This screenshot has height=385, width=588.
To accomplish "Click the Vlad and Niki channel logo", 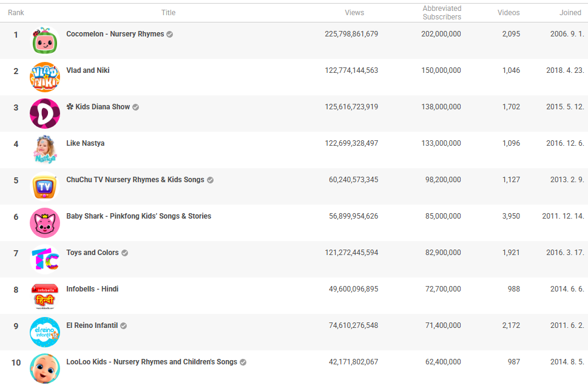I will click(x=45, y=77).
